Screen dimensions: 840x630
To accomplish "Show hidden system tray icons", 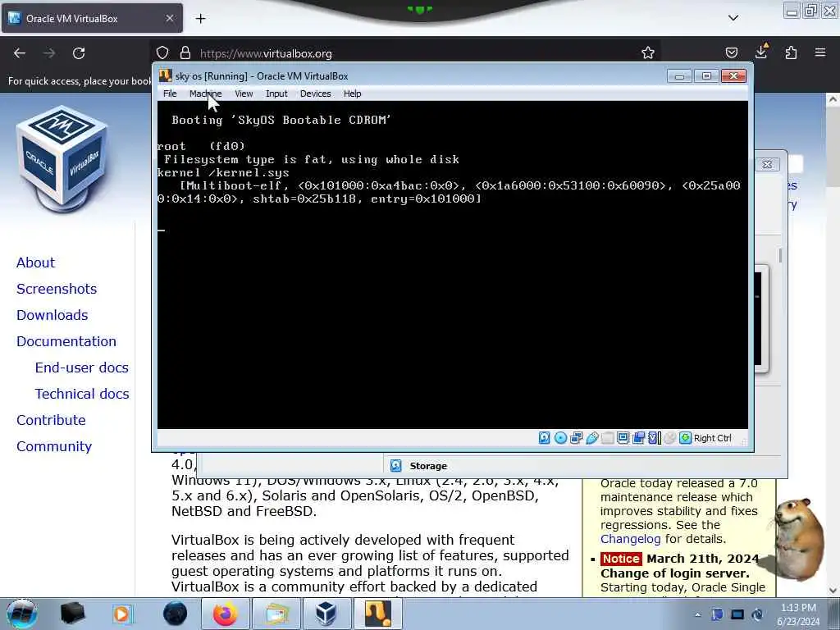I will point(697,614).
